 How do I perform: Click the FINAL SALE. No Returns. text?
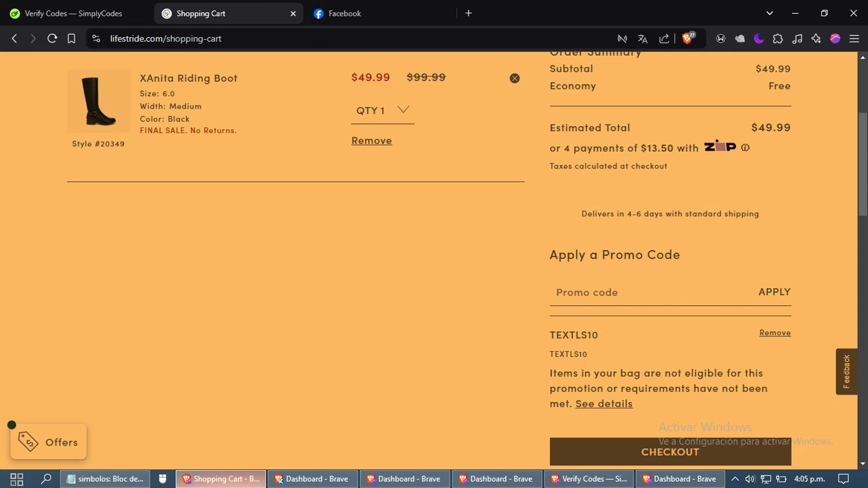[188, 131]
